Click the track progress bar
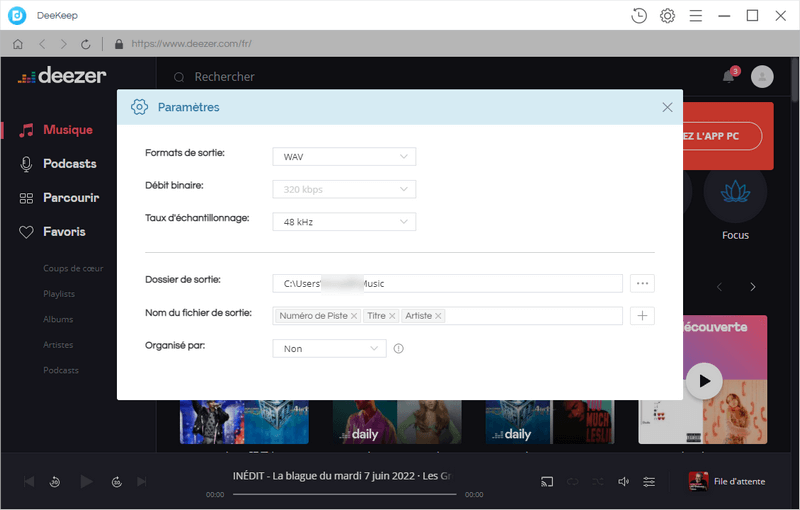The height and width of the screenshot is (510, 800). point(344,494)
